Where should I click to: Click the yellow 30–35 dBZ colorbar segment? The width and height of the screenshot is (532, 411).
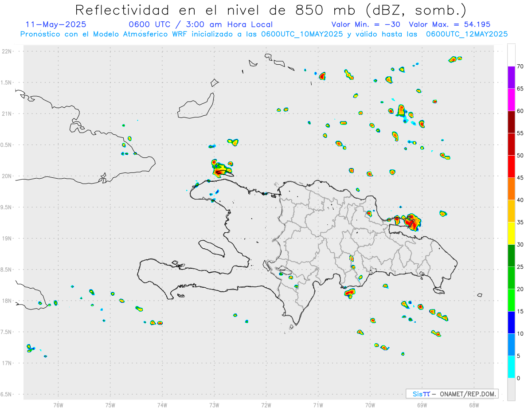(x=511, y=233)
